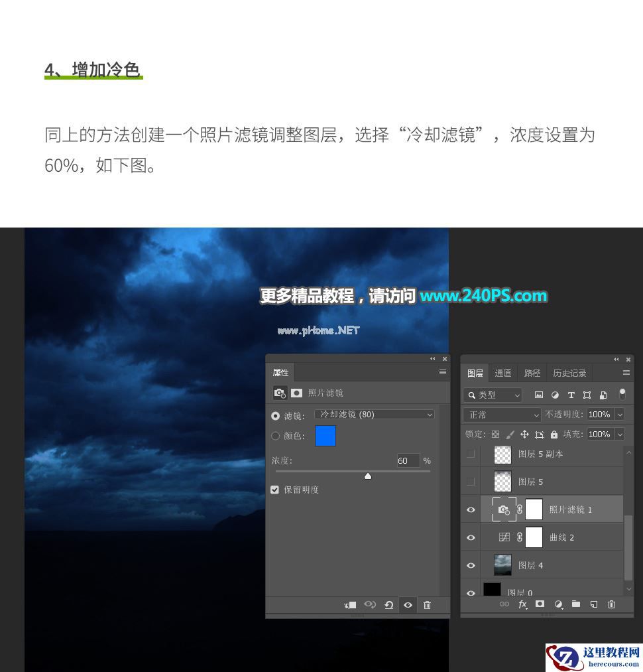Image resolution: width=643 pixels, height=672 pixels.
Task: Switch to the 通道 tab
Action: pyautogui.click(x=503, y=373)
